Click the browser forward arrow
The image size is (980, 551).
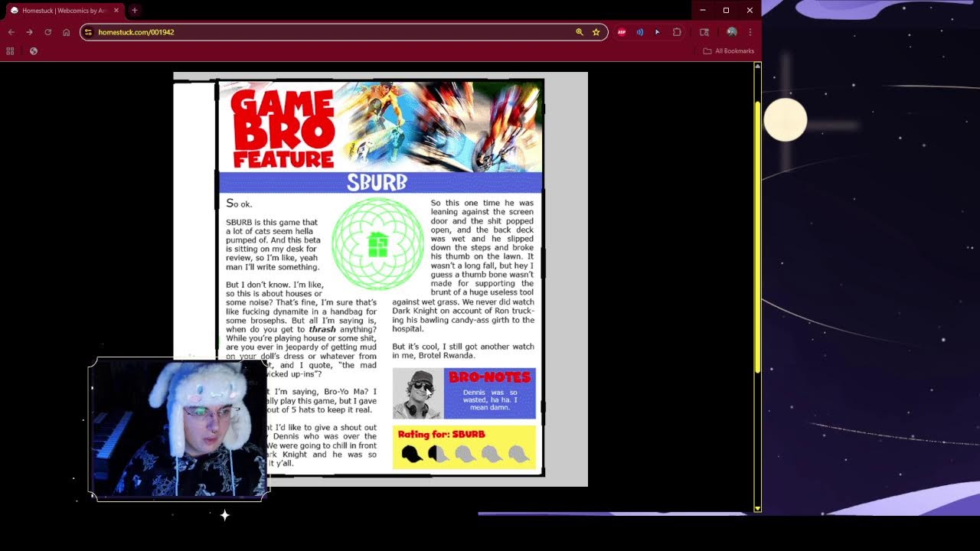29,32
